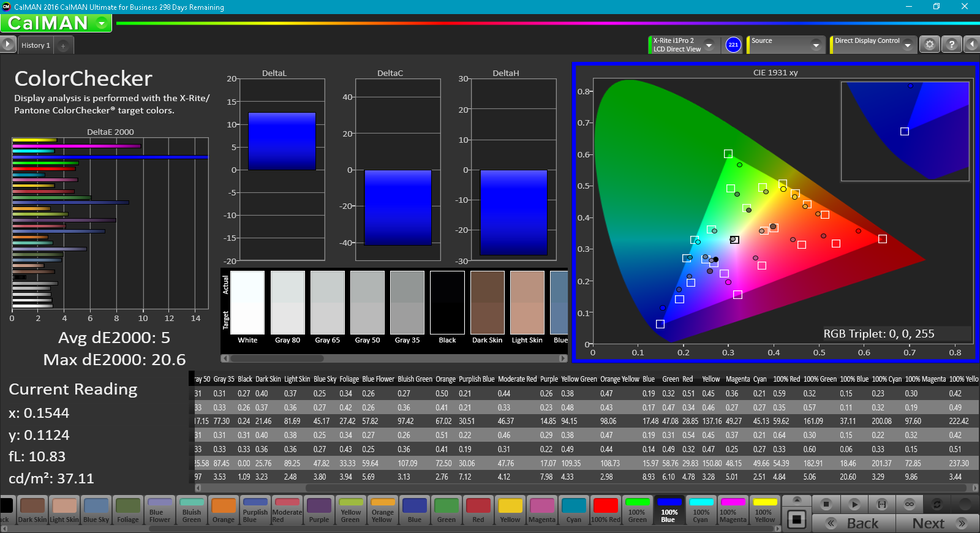
Task: Expand left panel with the arrow button
Action: click(x=7, y=45)
